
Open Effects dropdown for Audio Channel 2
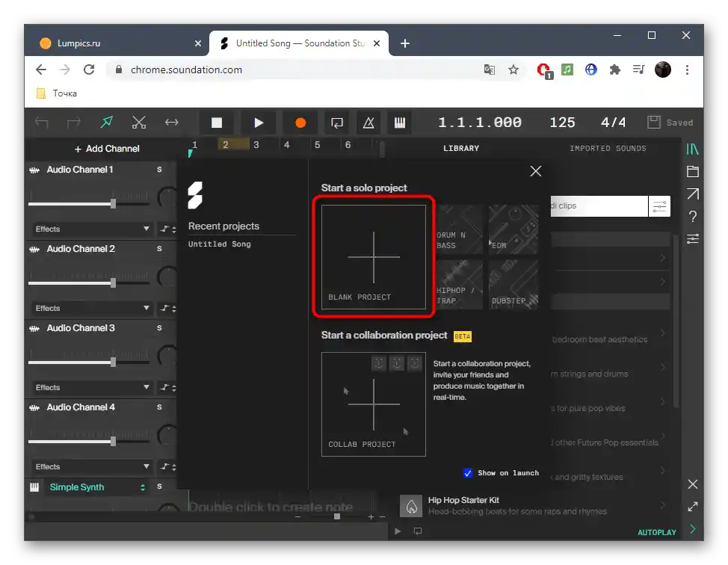[x=92, y=308]
